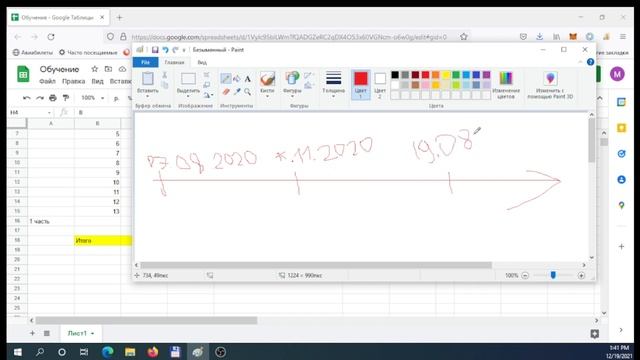
Task: Add a new sheet with the plus button
Action: pos(32,333)
